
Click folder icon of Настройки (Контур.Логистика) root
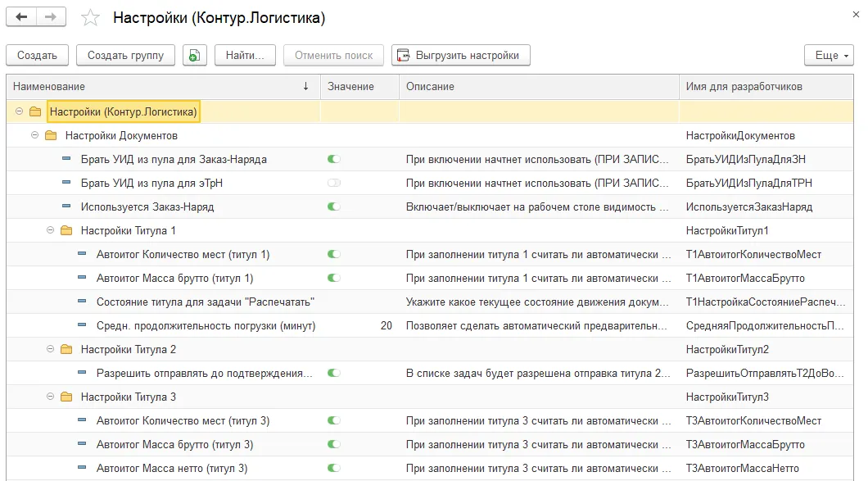click(35, 112)
